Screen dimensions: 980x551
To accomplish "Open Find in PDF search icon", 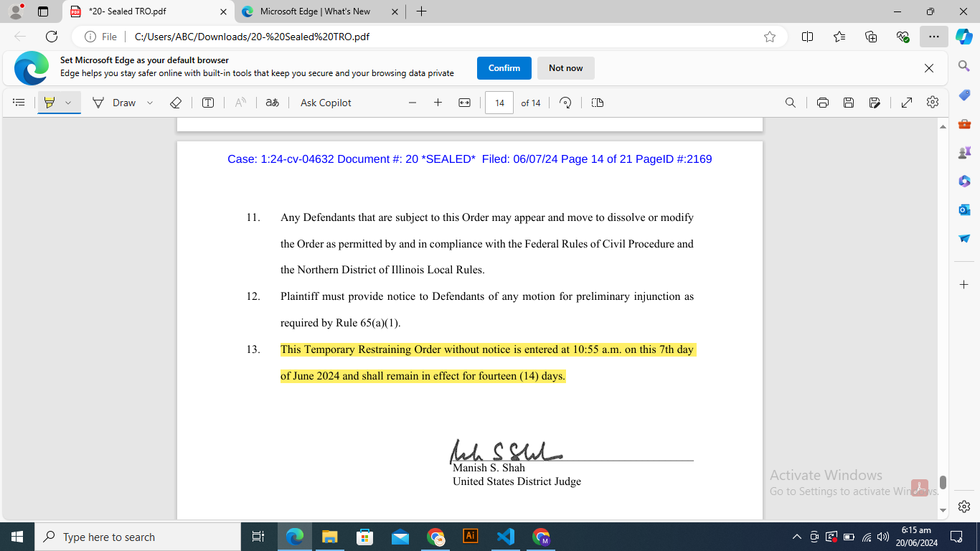I will 791,103.
